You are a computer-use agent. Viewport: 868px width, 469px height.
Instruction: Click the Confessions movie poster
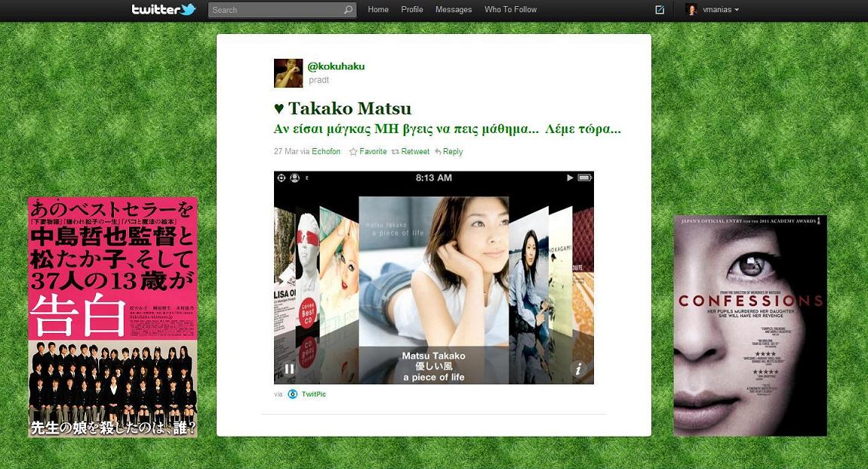click(x=750, y=326)
